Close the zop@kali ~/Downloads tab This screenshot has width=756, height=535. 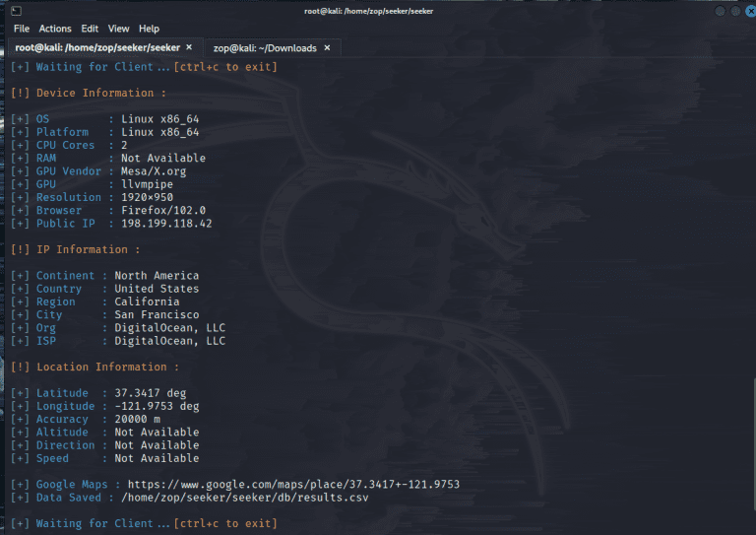(x=327, y=47)
